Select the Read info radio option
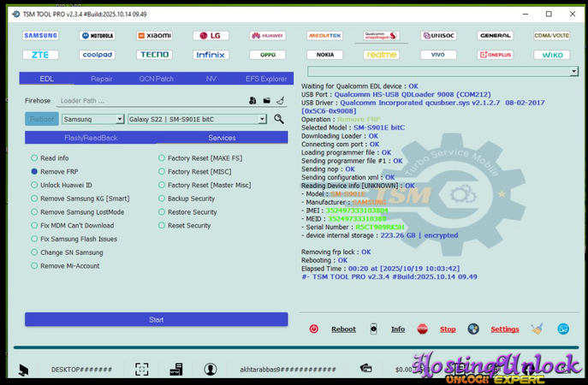 (x=34, y=158)
